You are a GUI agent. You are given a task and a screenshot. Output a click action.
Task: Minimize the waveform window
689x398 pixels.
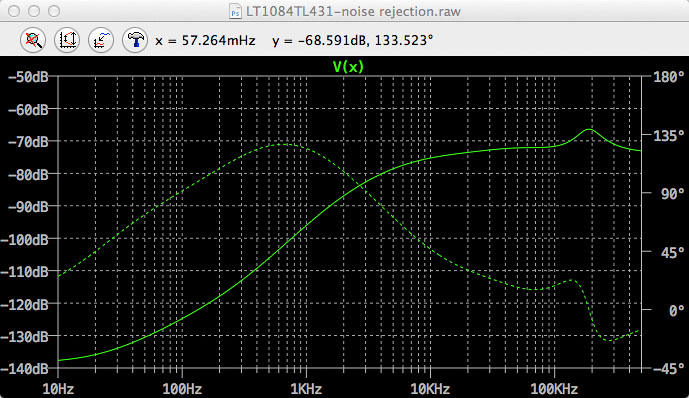tap(34, 11)
